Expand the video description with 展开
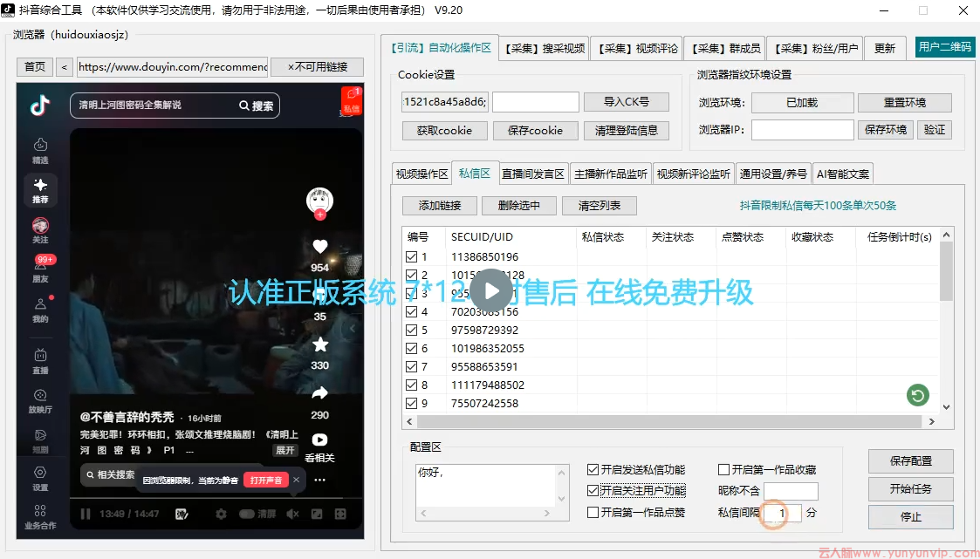This screenshot has width=980, height=559. coord(285,450)
